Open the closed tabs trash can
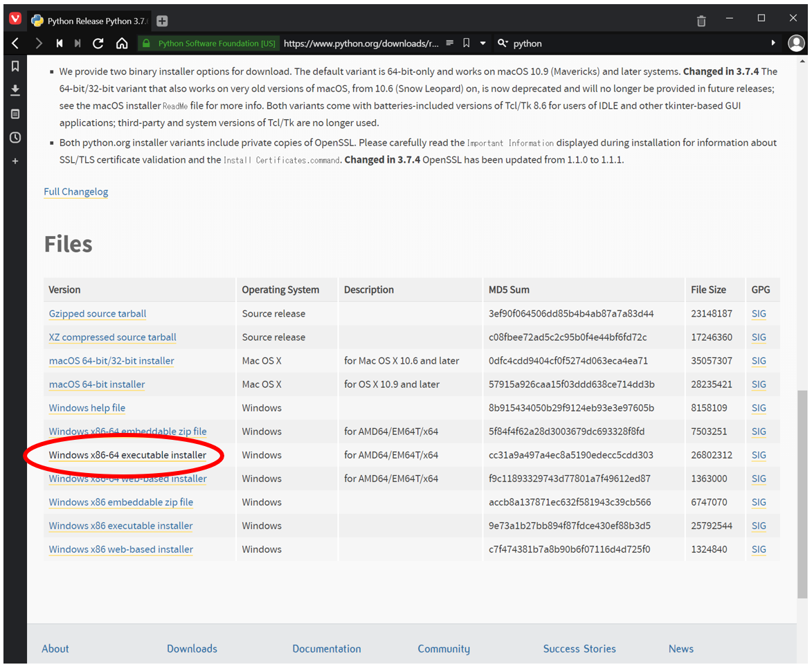This screenshot has width=812, height=667. coord(701,21)
